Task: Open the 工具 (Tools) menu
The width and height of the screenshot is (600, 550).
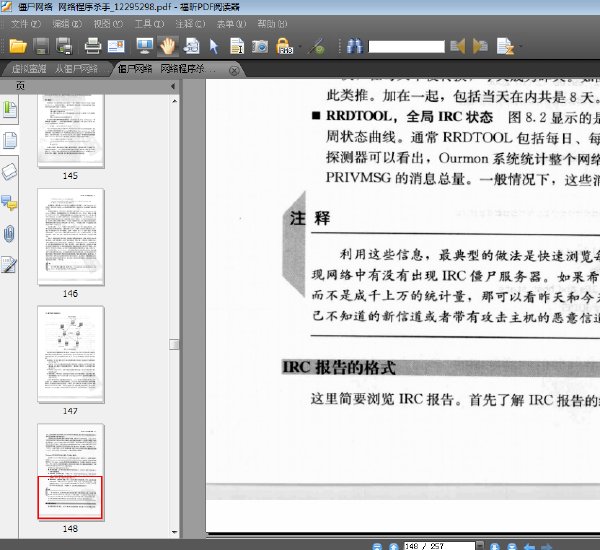Action: [149, 24]
